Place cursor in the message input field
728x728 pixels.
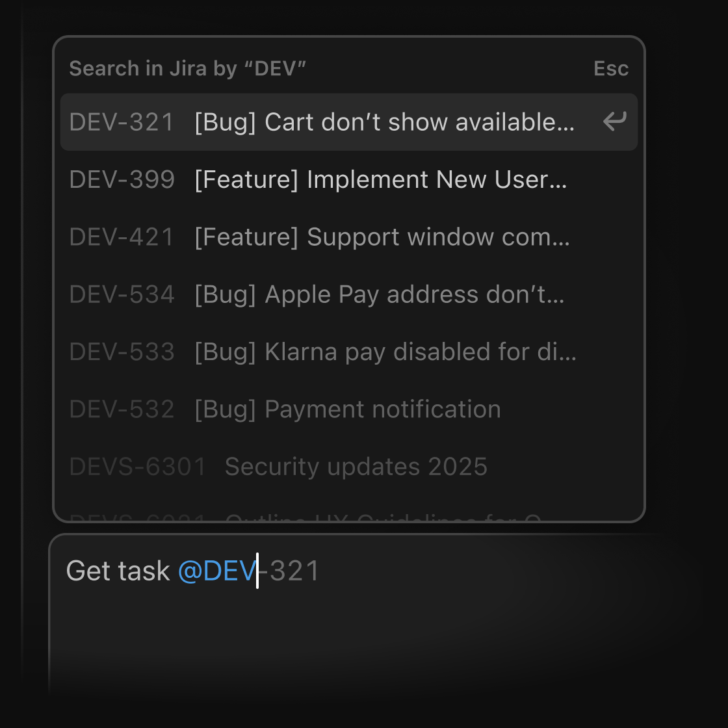click(x=390, y=617)
